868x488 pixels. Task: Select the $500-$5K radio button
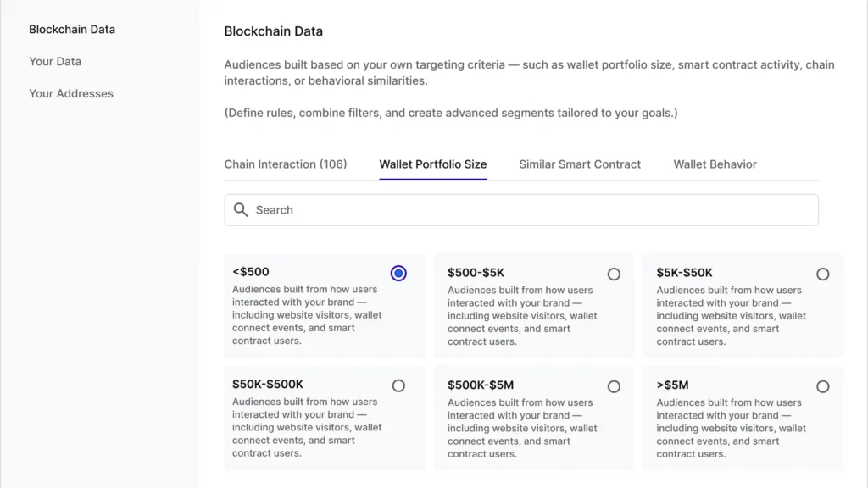[614, 274]
